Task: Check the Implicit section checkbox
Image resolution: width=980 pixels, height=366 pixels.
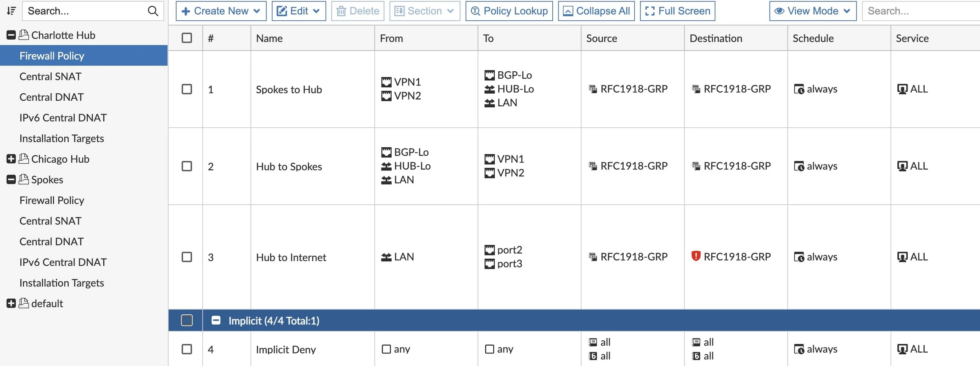Action: 187,321
